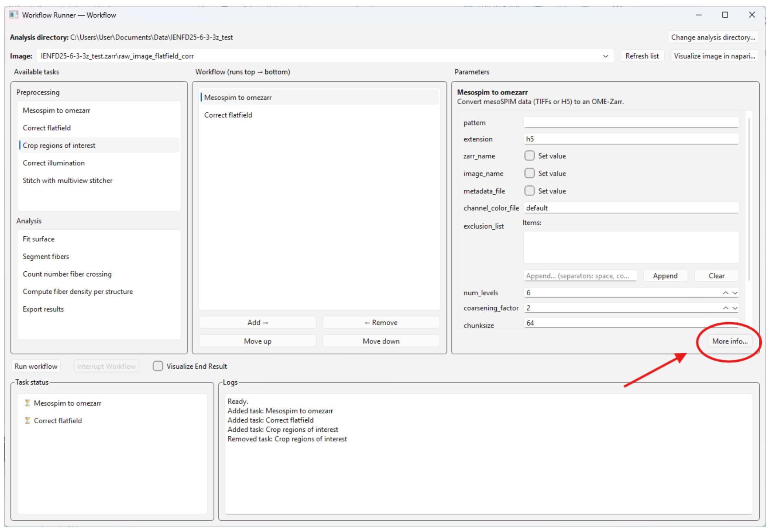
Task: Change the analysis directory
Action: pyautogui.click(x=713, y=37)
